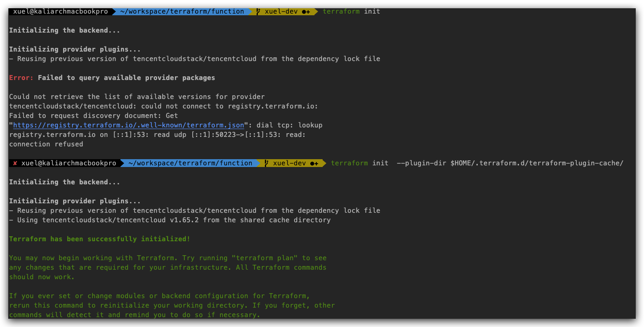Click "from the shared cache directory" text
Viewport: 644px width, 327px height.
pos(267,220)
